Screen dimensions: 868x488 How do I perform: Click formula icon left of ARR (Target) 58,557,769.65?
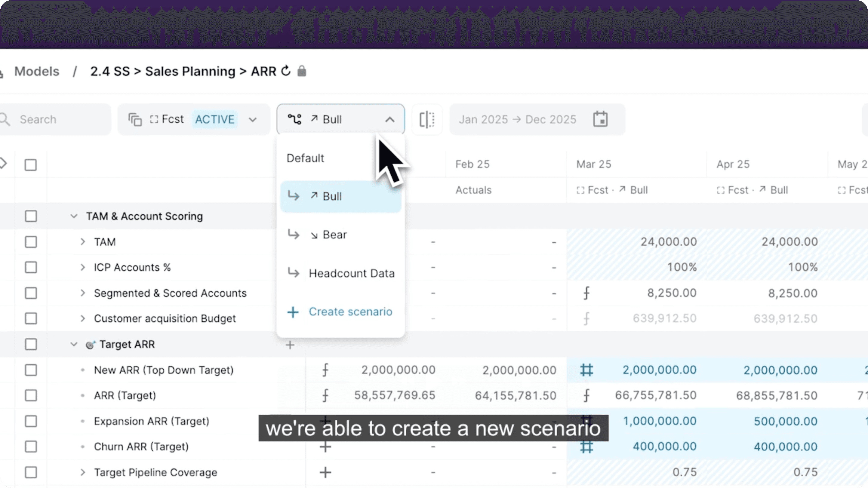325,395
